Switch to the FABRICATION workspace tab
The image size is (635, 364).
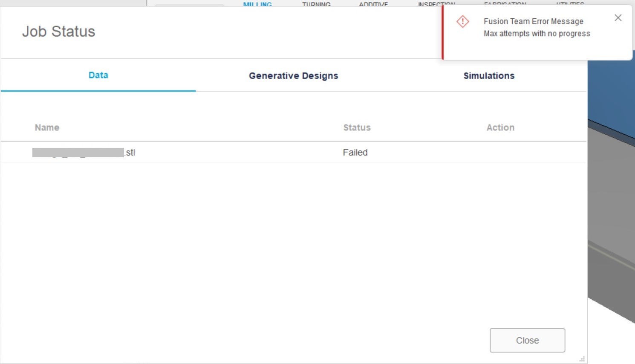tap(505, 4)
